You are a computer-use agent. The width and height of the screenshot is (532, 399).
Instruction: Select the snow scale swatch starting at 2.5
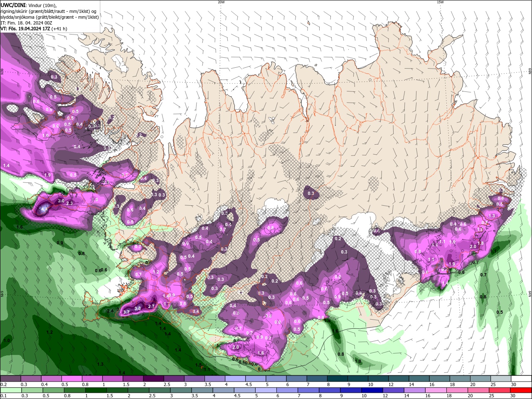[173, 379]
